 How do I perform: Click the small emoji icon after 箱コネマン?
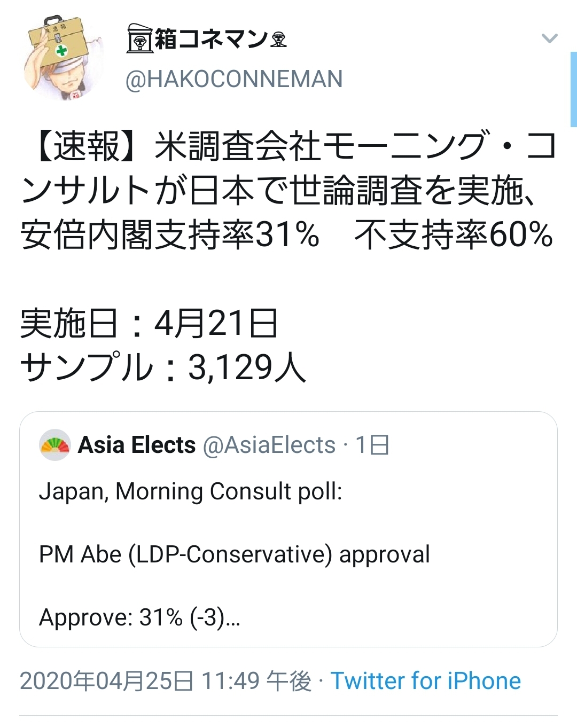tap(278, 40)
